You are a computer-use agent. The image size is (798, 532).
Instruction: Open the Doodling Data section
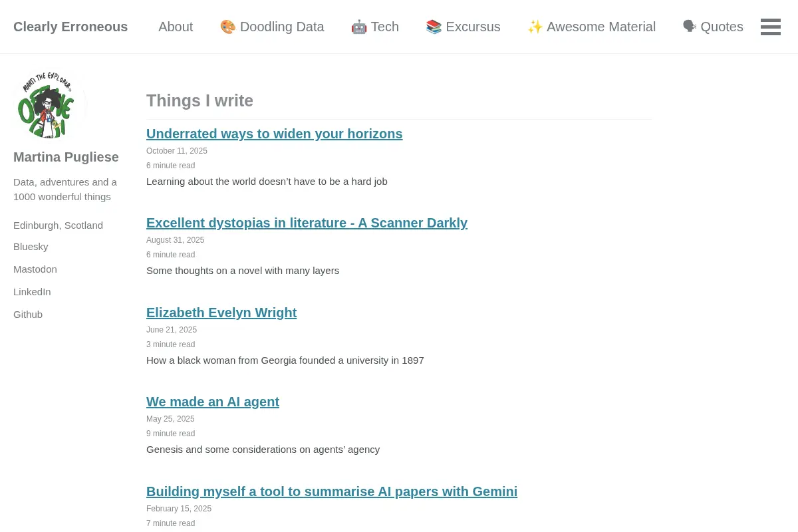(x=272, y=27)
